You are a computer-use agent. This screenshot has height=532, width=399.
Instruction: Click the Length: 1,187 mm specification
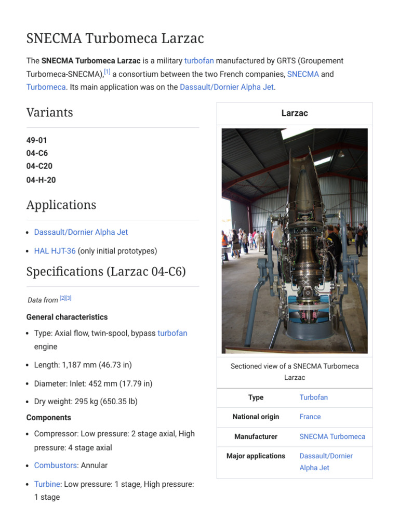83,365
